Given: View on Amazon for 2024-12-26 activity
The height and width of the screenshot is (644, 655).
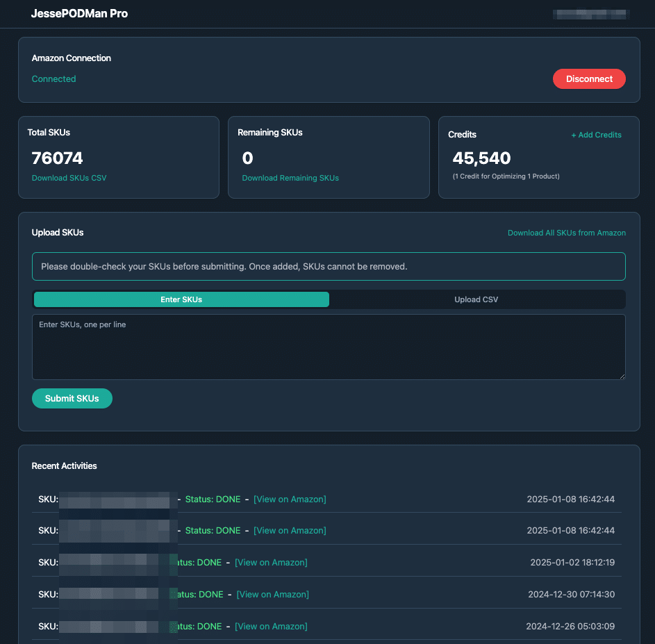Looking at the screenshot, I should [271, 626].
